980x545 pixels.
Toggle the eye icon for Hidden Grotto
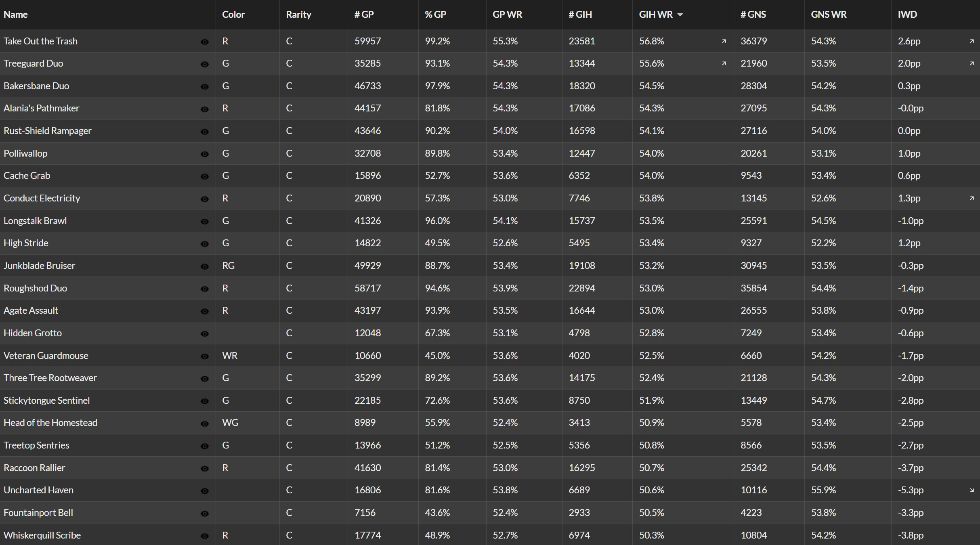205,334
